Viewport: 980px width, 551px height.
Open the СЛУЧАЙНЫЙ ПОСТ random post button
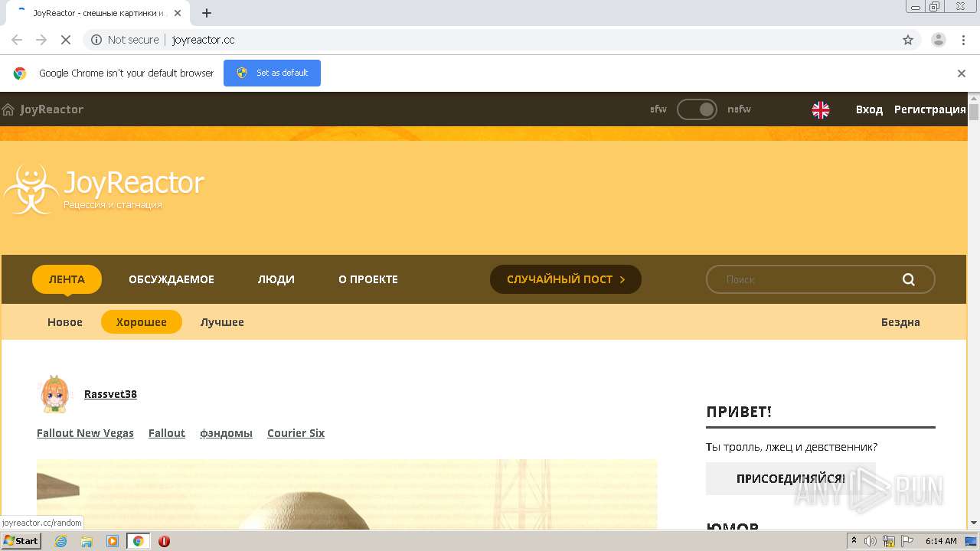[566, 279]
